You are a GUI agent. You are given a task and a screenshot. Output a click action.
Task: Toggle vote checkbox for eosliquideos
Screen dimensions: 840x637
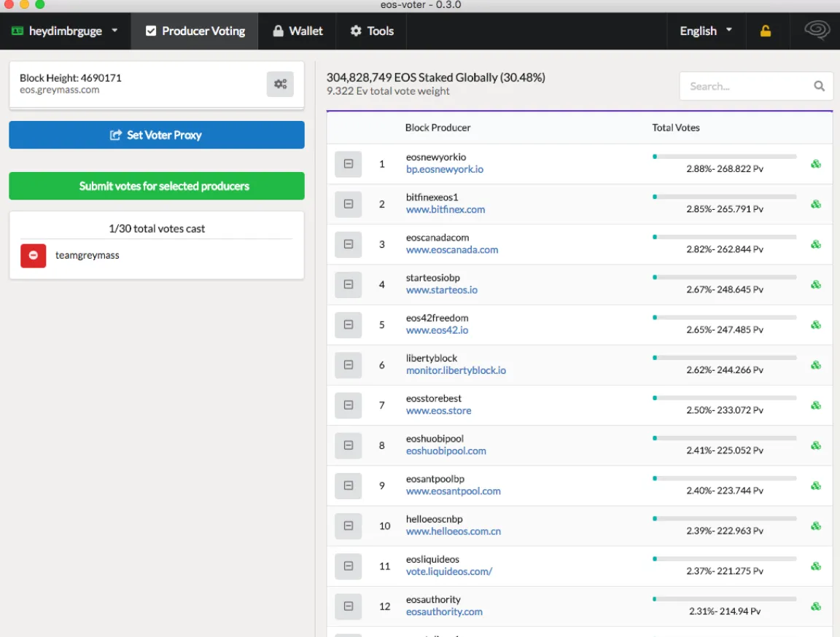[x=349, y=566]
